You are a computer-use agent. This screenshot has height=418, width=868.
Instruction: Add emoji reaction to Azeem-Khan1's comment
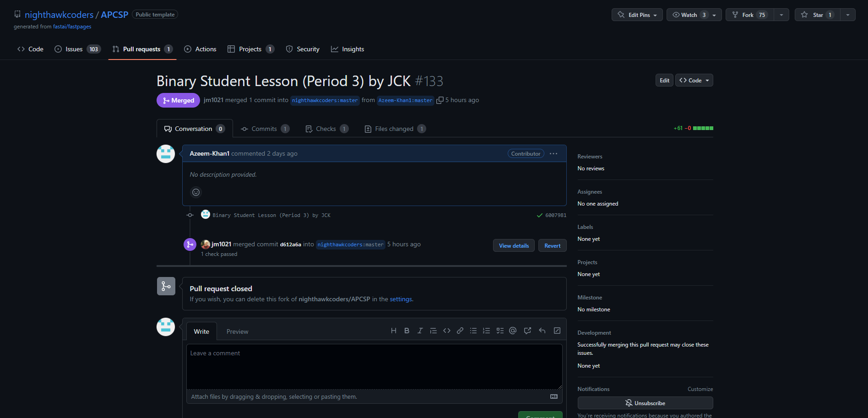pos(196,192)
